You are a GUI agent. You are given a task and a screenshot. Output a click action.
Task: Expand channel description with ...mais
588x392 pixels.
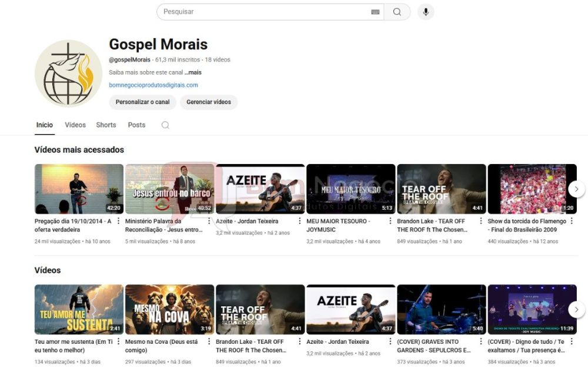click(193, 72)
